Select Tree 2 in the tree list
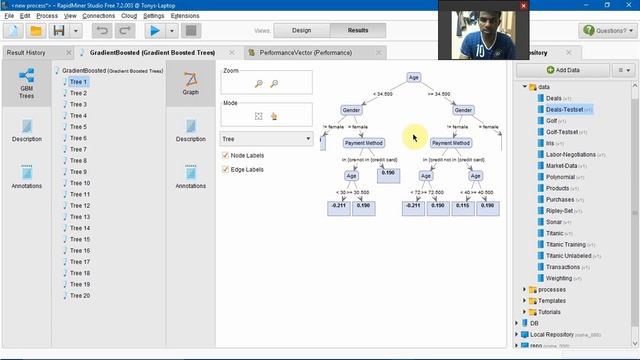640x360 pixels. 78,93
